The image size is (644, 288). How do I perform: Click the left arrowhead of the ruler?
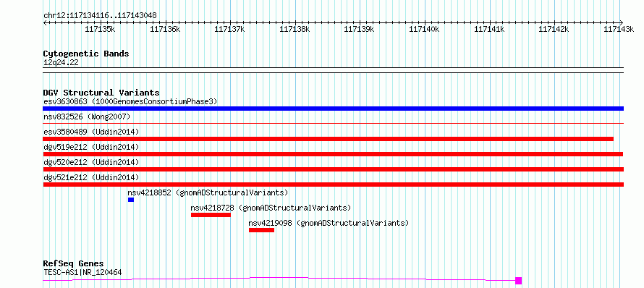point(45,22)
